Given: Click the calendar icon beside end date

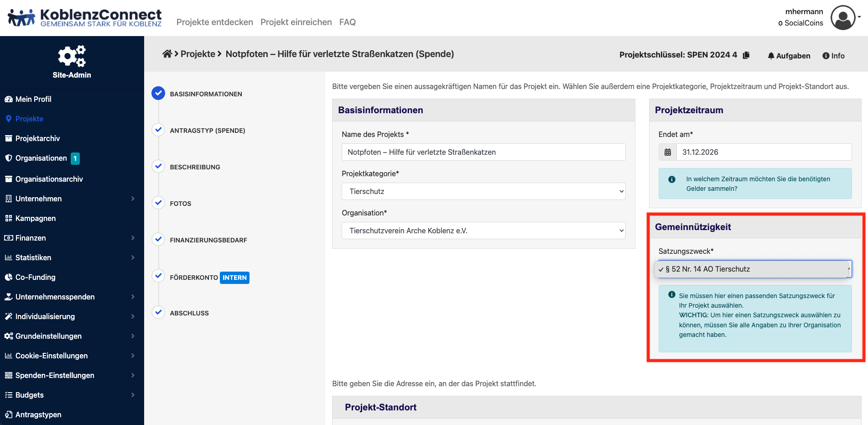Looking at the screenshot, I should tap(668, 152).
